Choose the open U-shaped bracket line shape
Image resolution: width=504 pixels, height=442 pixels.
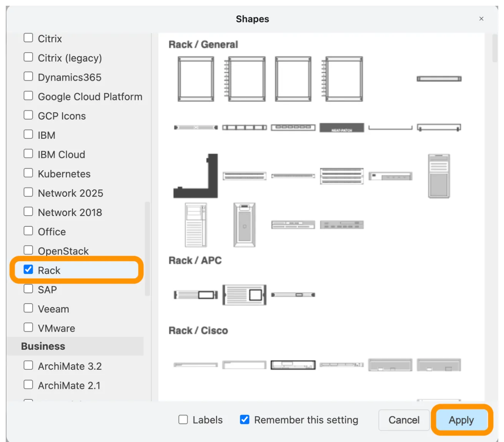(x=390, y=128)
